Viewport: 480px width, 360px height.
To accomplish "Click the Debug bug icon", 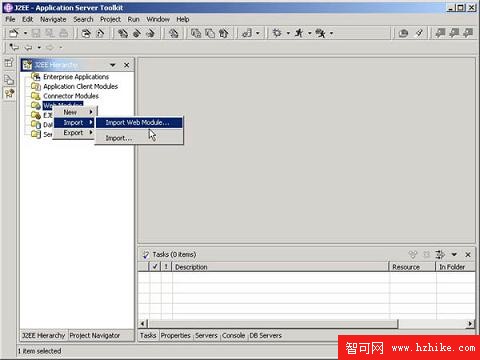I will click(x=277, y=33).
